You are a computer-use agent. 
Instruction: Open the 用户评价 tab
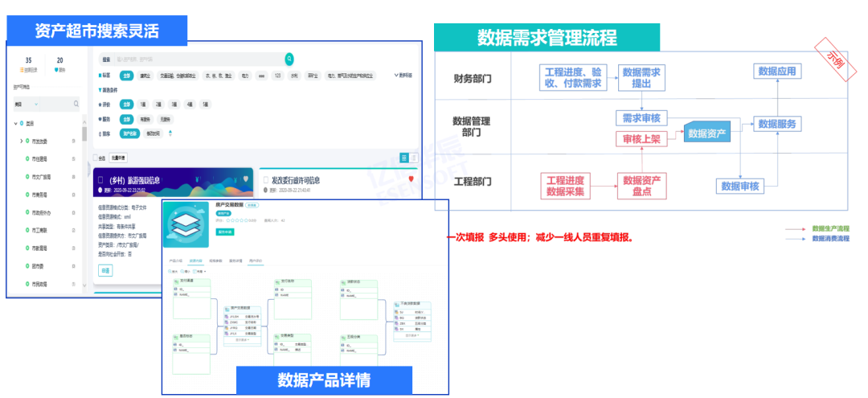256,261
